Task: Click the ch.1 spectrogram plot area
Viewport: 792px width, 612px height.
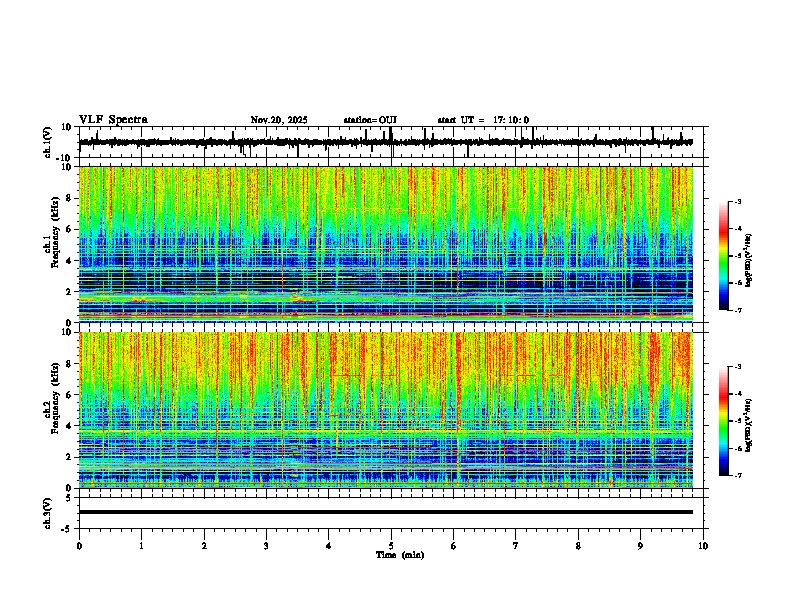Action: pyautogui.click(x=386, y=244)
